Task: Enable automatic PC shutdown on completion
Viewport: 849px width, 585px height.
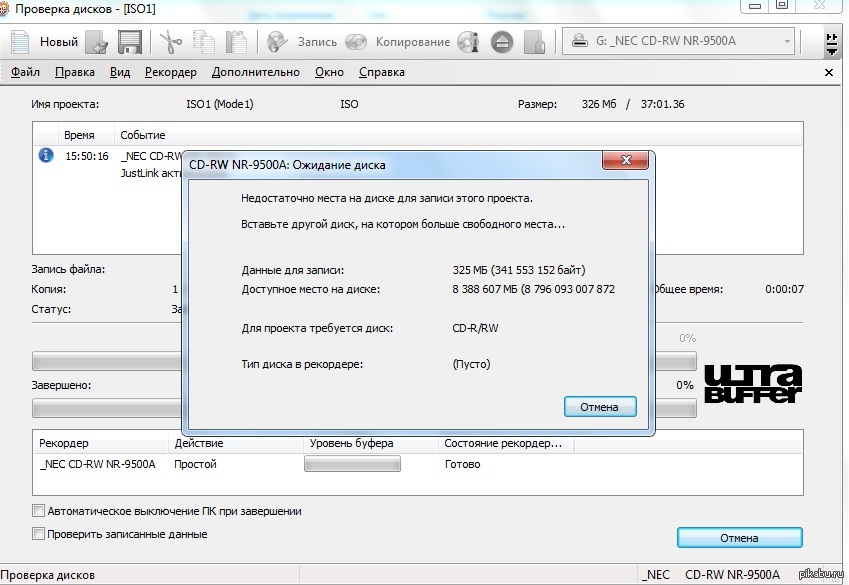Action: [39, 511]
